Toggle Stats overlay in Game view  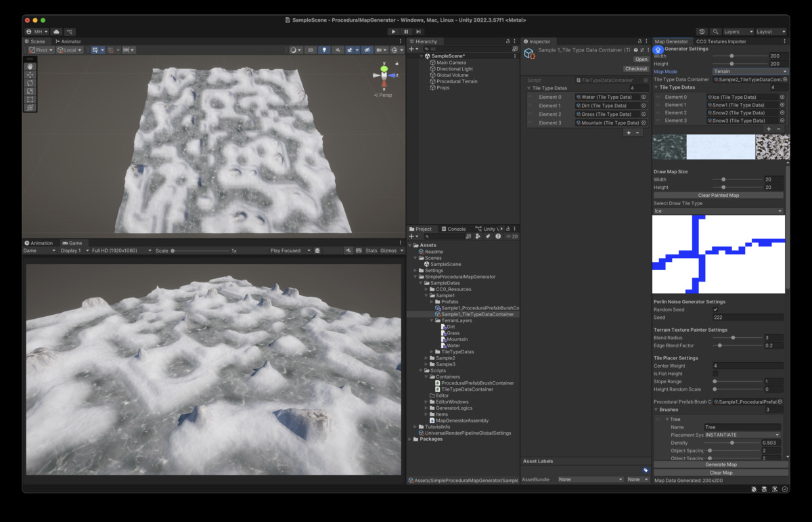click(371, 251)
